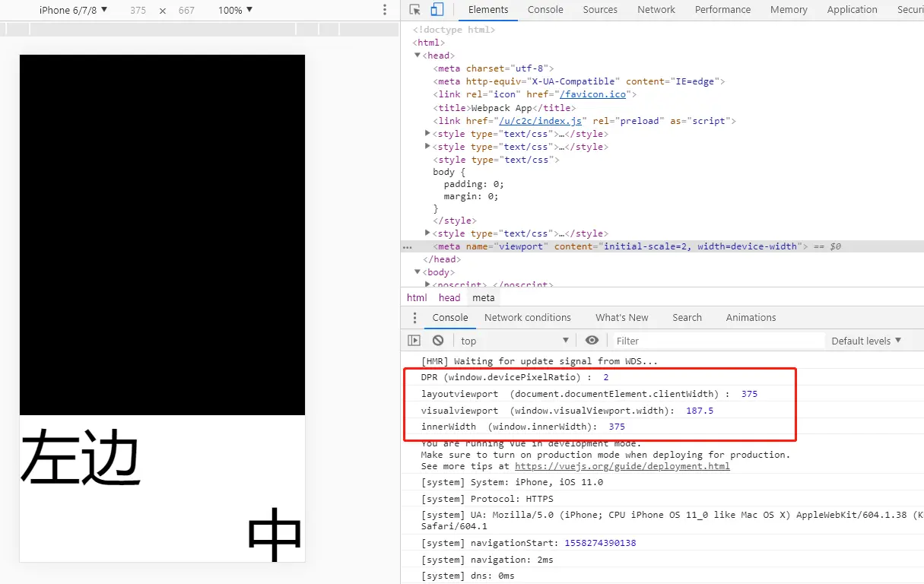Image resolution: width=924 pixels, height=584 pixels.
Task: Click the visualviewport width 187.5 line
Action: pos(567,411)
